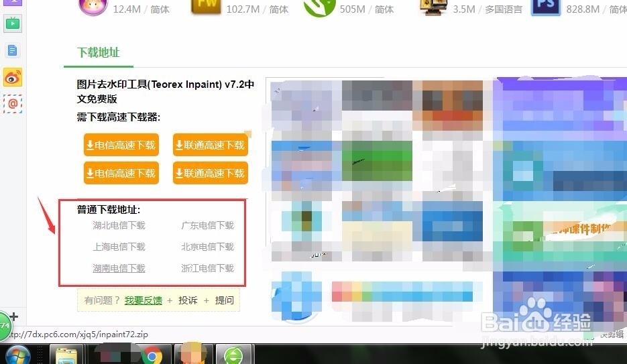Open the 湖北电信下载 link
Image resolution: width=627 pixels, height=364 pixels.
119,225
